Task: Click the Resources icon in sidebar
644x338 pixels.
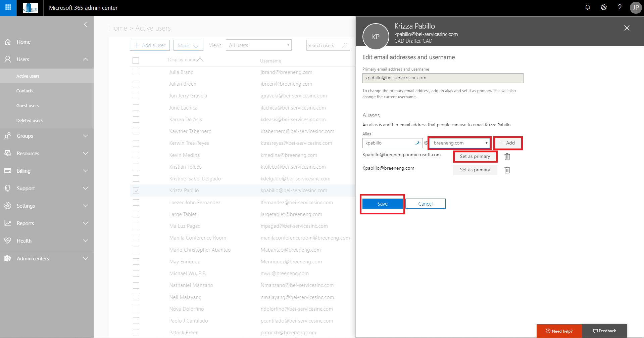Action: pyautogui.click(x=8, y=153)
